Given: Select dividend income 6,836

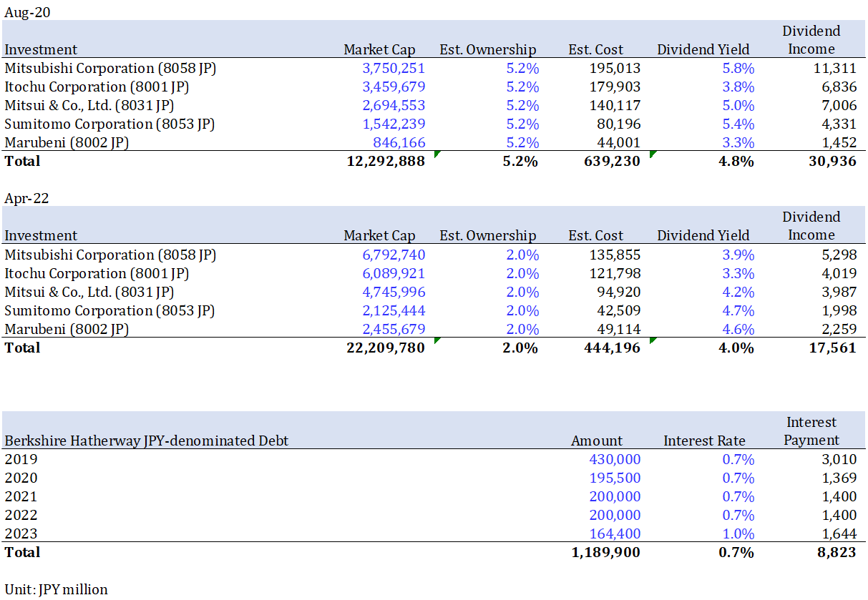Looking at the screenshot, I should pos(840,87).
